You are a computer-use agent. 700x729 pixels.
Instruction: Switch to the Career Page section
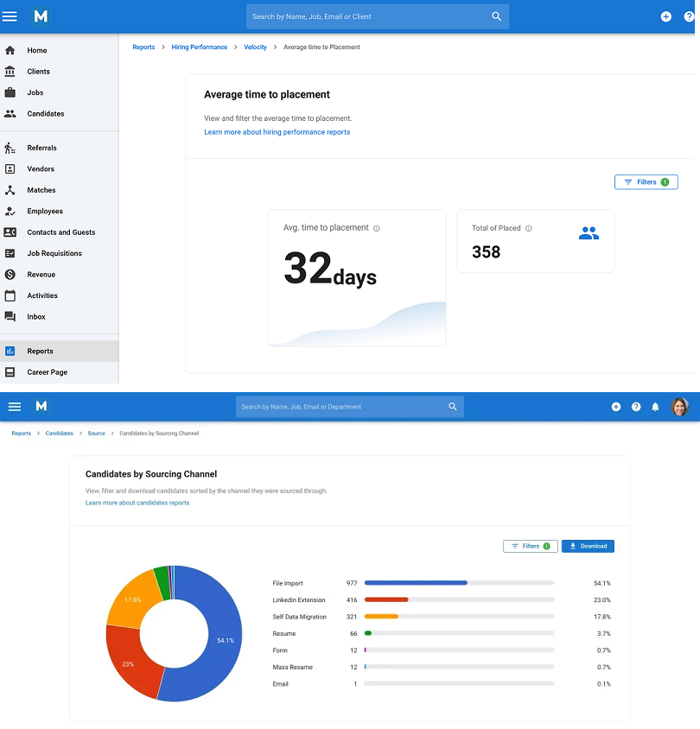pyautogui.click(x=48, y=371)
